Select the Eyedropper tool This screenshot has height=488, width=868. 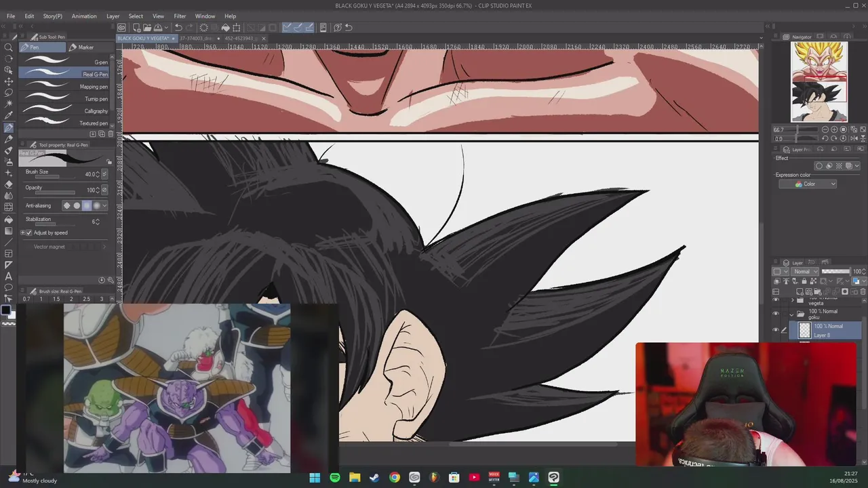click(x=8, y=116)
